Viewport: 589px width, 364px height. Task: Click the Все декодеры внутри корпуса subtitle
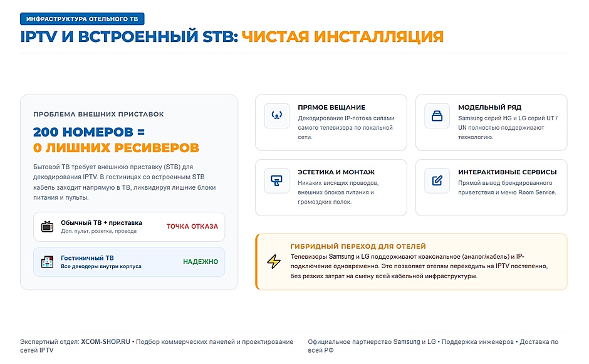coord(101,266)
